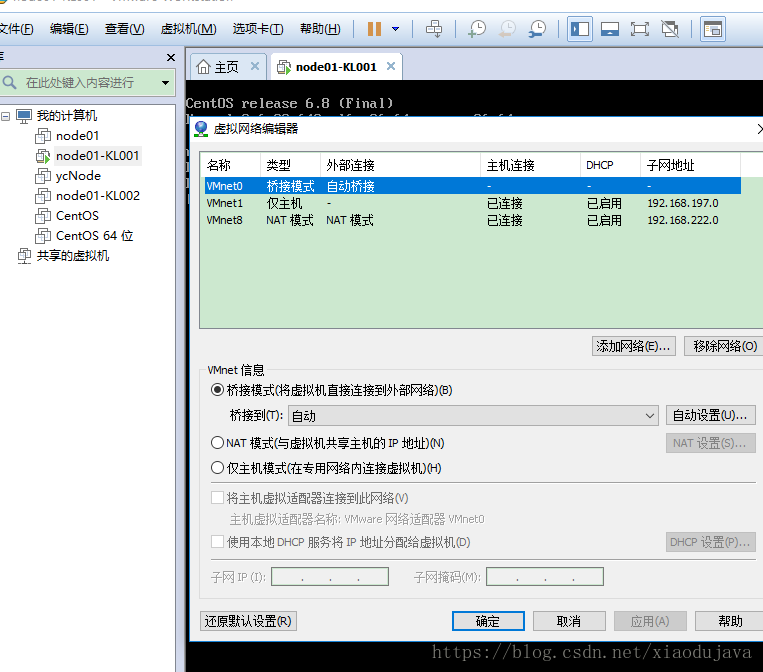
Task: Check 使用本地 DHCP 服务 checkbox
Action: coord(217,542)
